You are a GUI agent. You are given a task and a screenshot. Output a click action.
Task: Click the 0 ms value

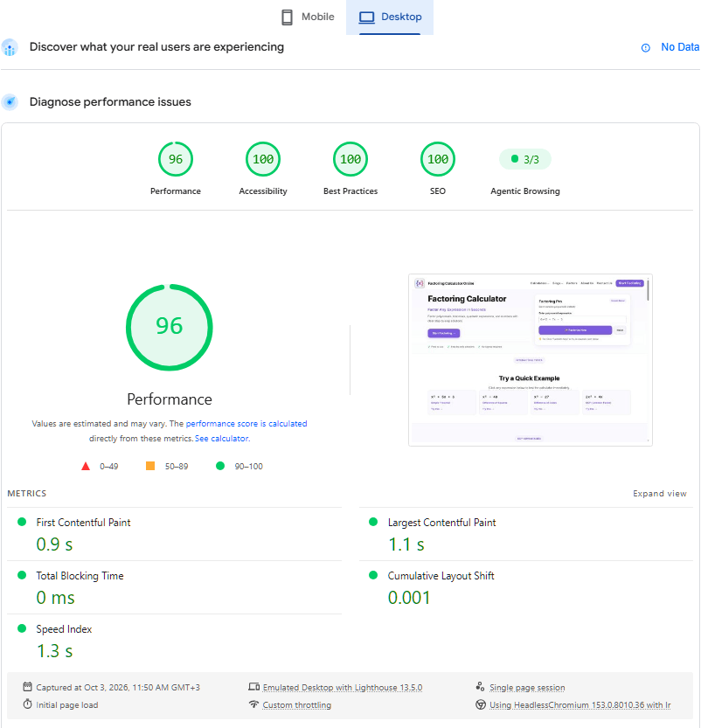click(x=55, y=598)
